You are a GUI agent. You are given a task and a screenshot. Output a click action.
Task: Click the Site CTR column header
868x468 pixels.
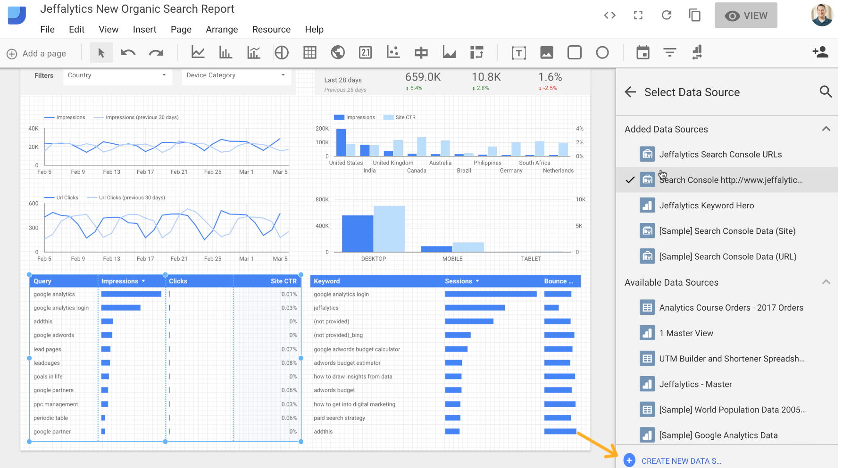click(x=284, y=281)
